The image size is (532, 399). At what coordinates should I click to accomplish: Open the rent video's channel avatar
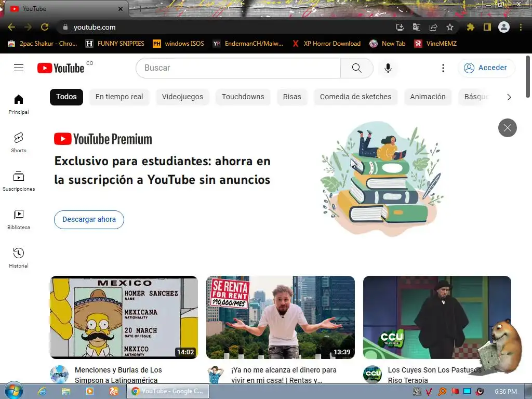pyautogui.click(x=216, y=374)
